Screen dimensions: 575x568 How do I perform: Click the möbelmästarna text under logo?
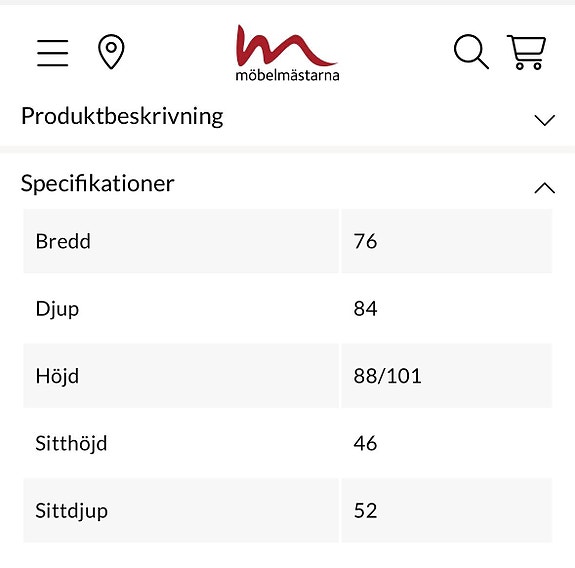coord(287,75)
